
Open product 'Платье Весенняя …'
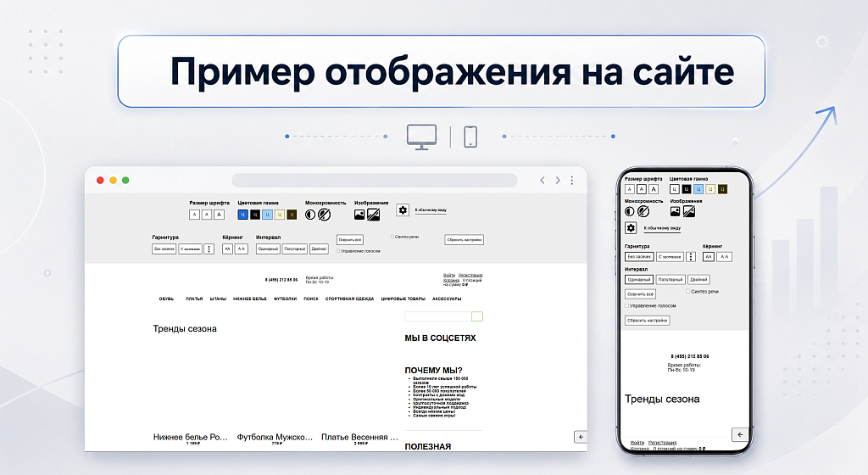pos(359,438)
